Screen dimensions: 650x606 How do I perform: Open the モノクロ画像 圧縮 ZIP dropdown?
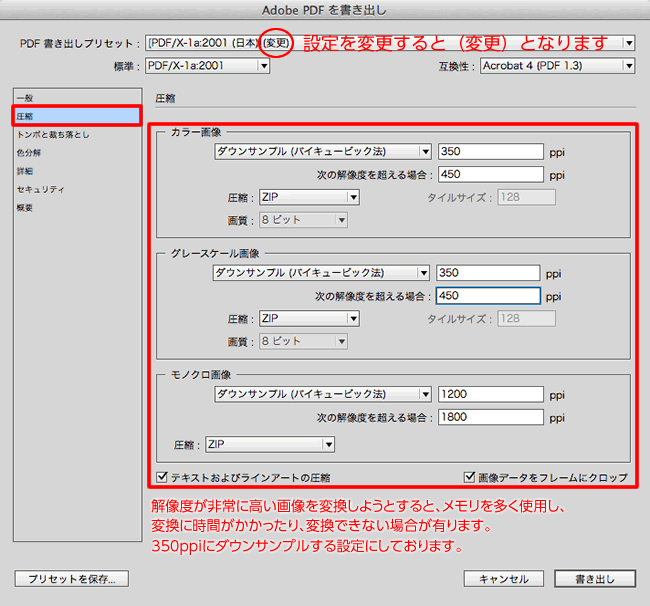[x=270, y=445]
